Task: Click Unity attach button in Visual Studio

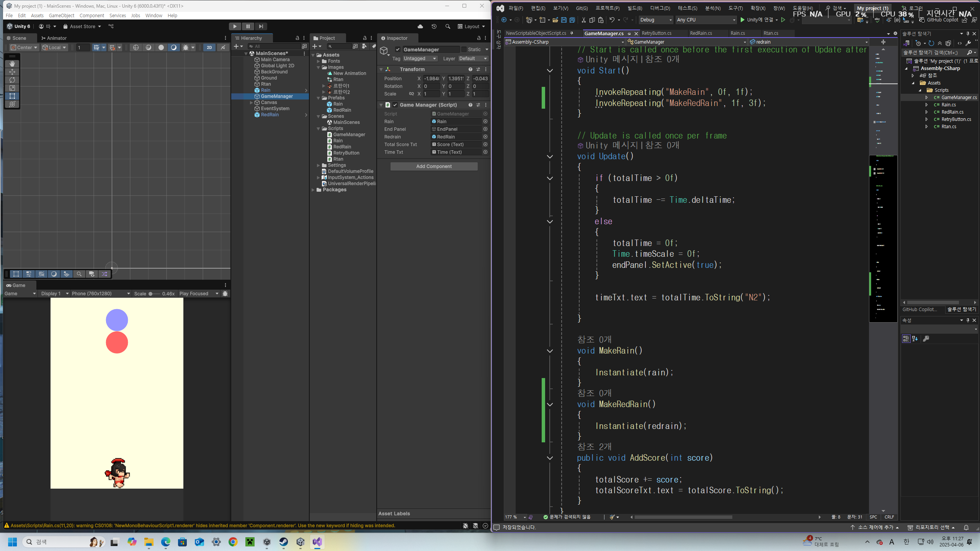Action: [x=757, y=20]
